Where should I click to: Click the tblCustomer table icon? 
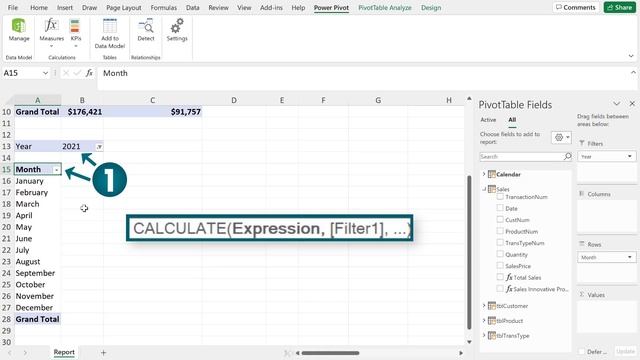pos(492,306)
